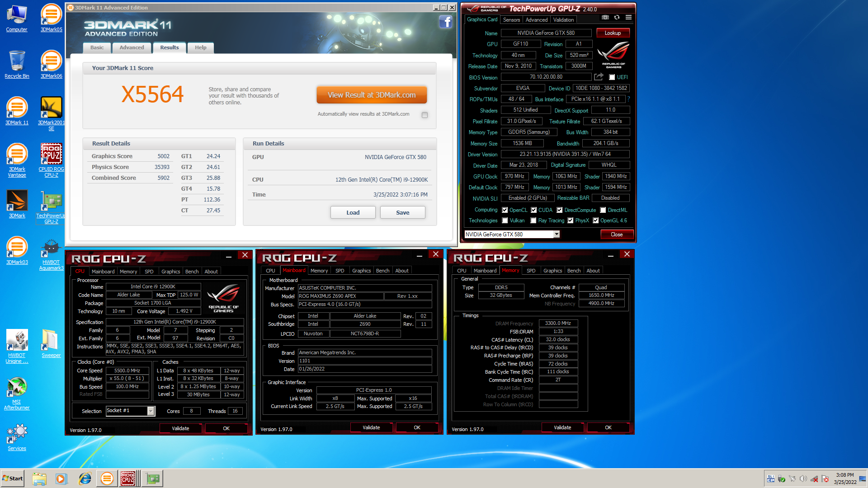Open the Bench tab in the middle CPU-Z window
This screenshot has width=868, height=488.
coord(382,271)
